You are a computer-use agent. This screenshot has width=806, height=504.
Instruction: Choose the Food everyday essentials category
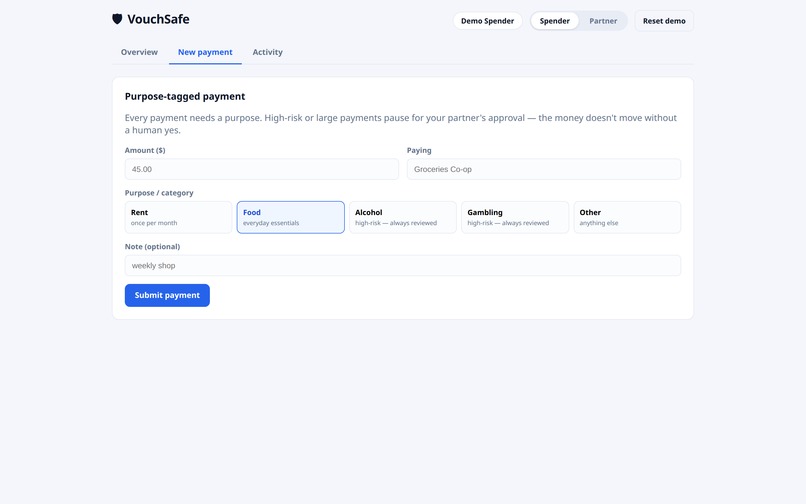pos(290,217)
